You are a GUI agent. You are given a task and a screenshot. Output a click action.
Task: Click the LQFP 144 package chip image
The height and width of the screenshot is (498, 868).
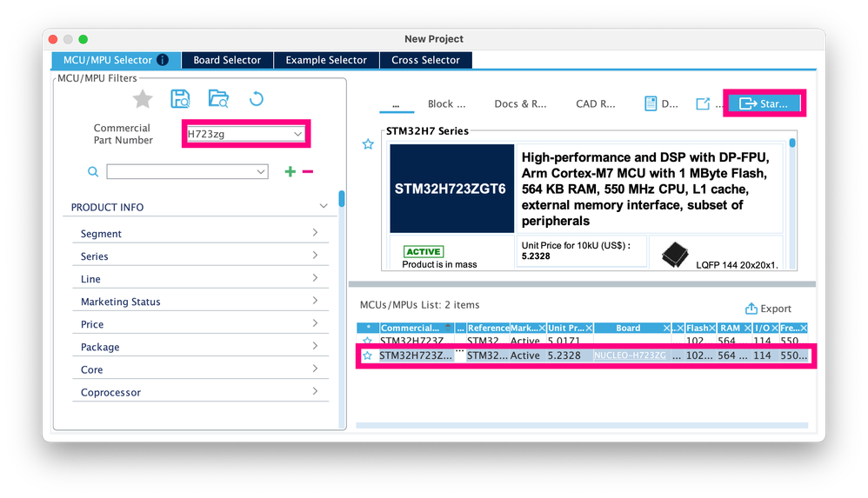[675, 255]
